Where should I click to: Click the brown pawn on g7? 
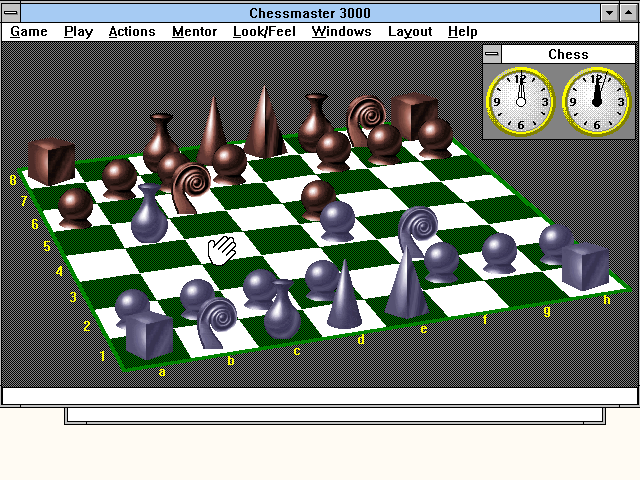[x=384, y=144]
